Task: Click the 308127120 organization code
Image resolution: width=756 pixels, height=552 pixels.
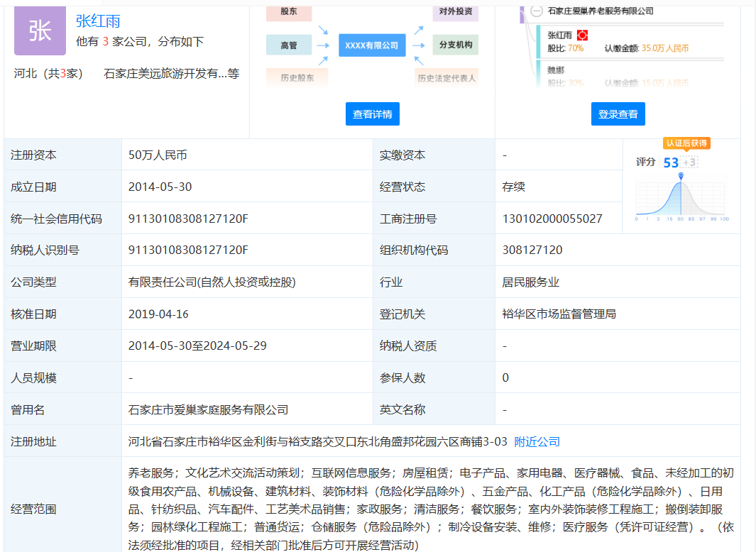Action: point(532,250)
